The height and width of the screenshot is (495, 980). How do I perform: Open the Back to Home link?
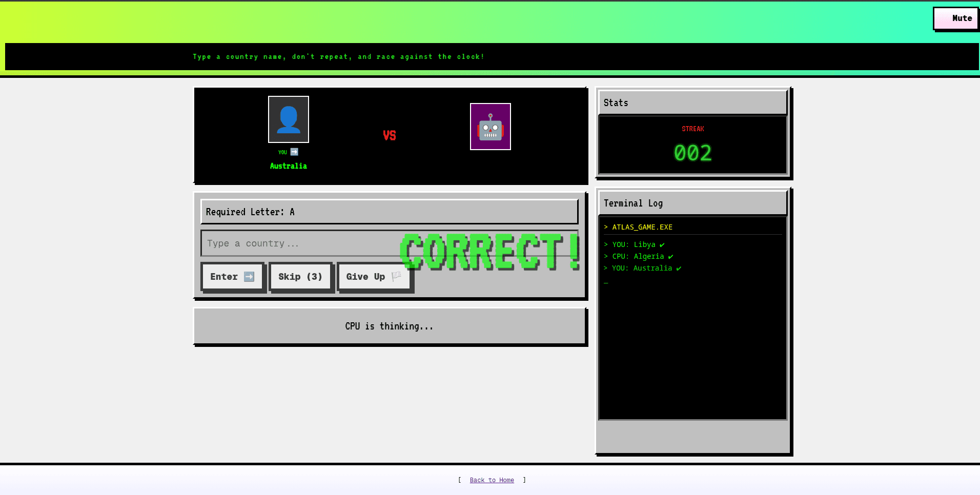492,480
